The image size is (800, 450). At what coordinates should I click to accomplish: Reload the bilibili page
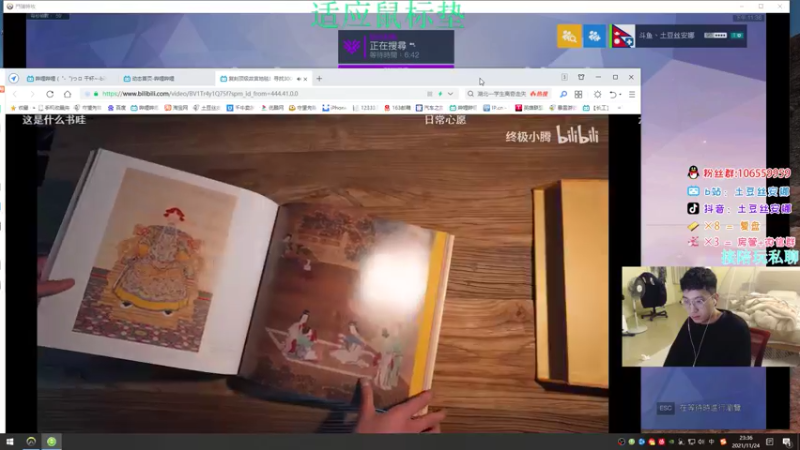[x=50, y=94]
